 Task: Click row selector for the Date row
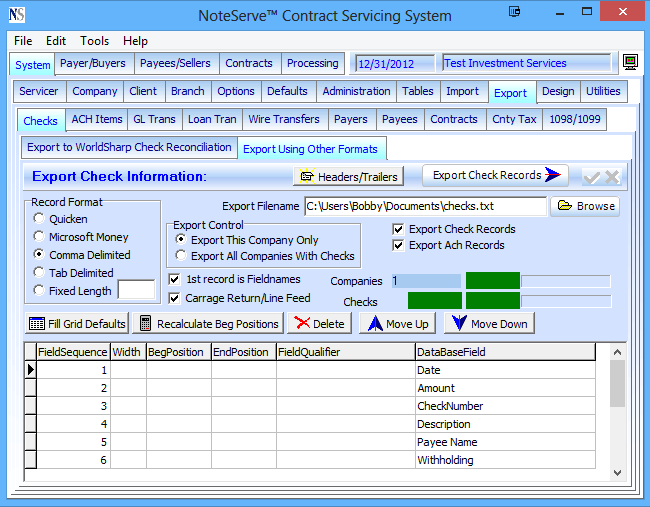31,369
